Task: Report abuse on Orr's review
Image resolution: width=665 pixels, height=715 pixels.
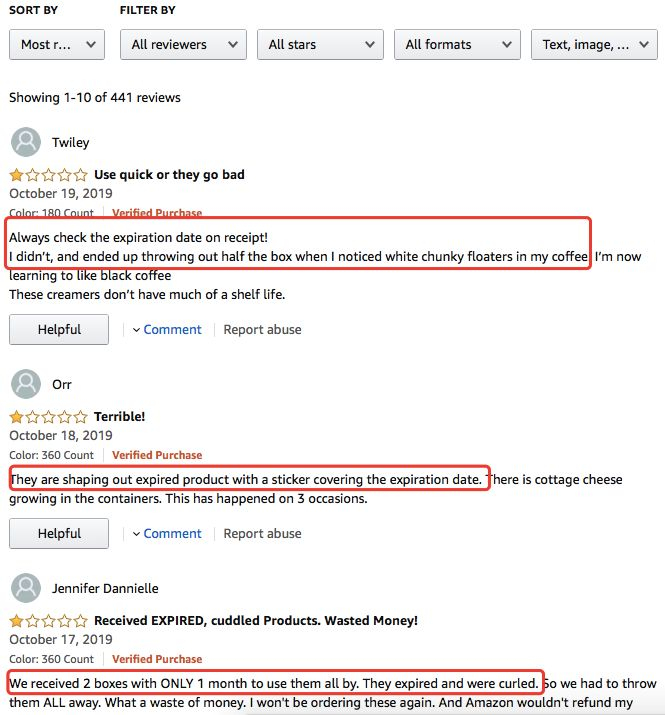Action: pyautogui.click(x=262, y=533)
